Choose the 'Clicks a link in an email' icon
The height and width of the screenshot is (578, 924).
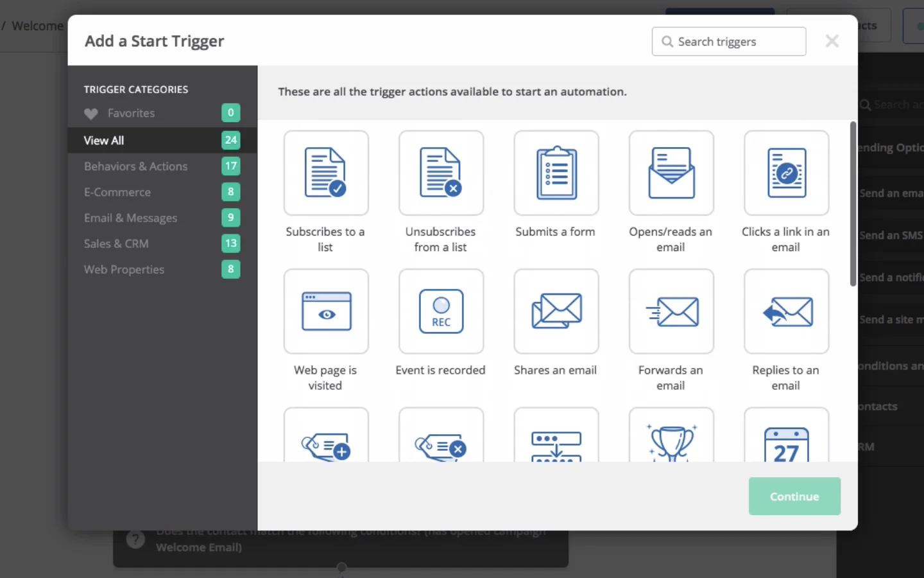(x=787, y=173)
